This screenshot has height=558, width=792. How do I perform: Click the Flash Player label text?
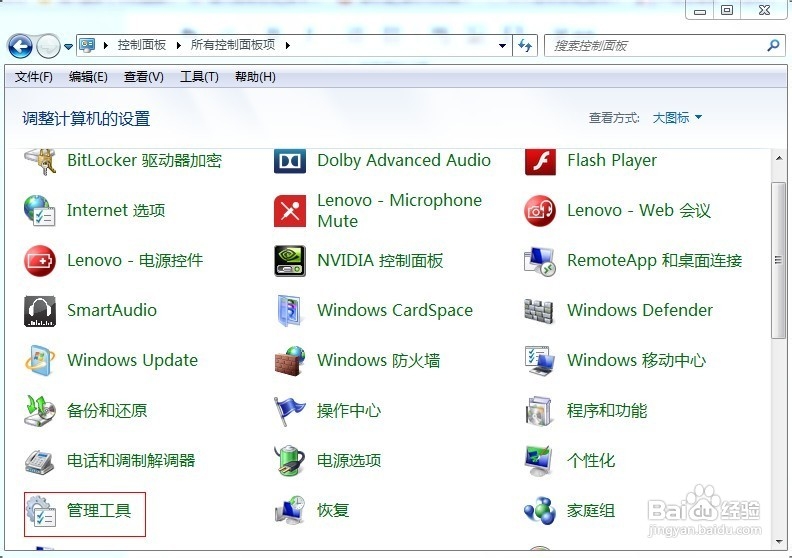tap(612, 161)
